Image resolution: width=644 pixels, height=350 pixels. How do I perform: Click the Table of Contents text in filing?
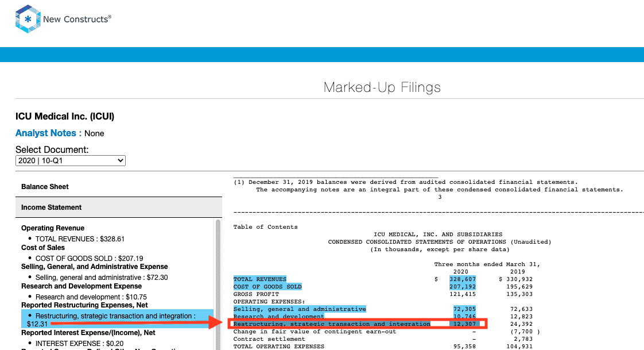pos(265,226)
